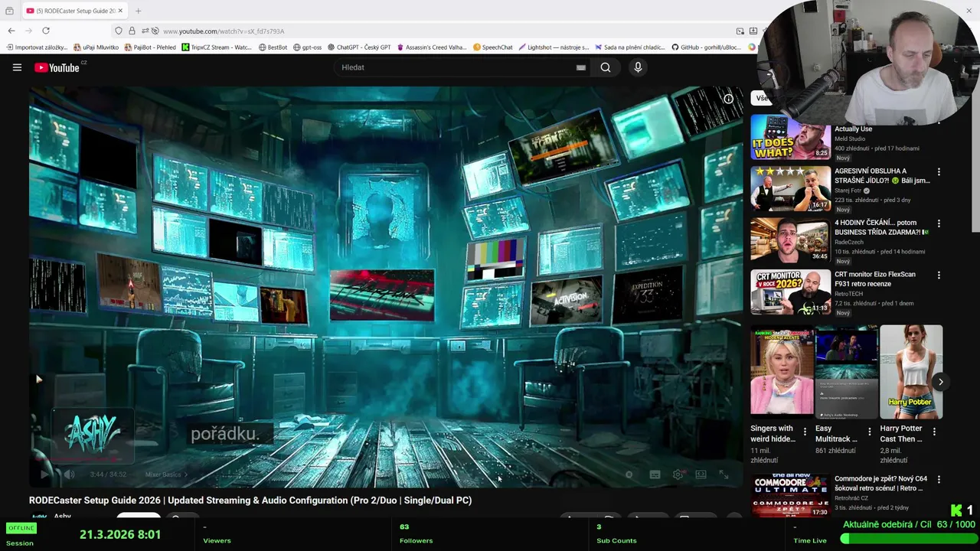Viewport: 980px width, 551px height.
Task: Open the IT DOES WHAT? video thumbnail
Action: click(x=790, y=137)
